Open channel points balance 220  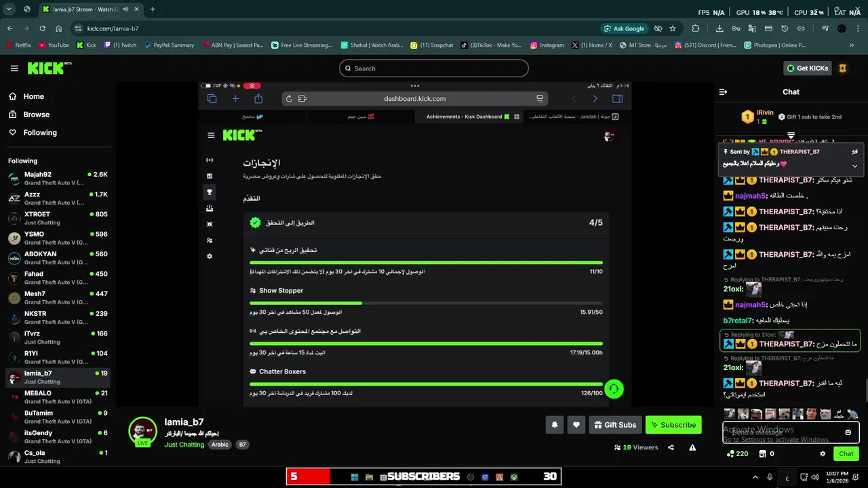pyautogui.click(x=736, y=453)
